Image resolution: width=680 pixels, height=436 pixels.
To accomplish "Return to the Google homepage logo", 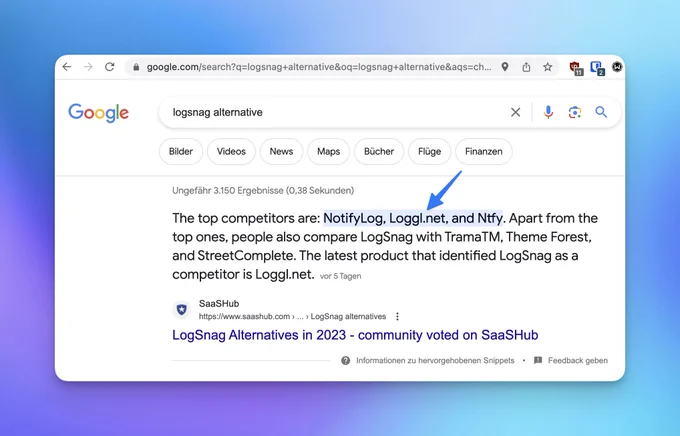I will [x=98, y=113].
